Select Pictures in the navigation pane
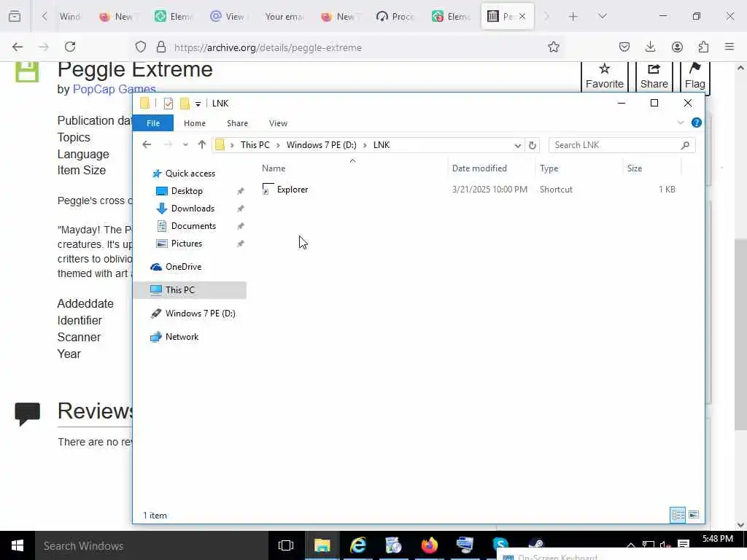The image size is (747, 560). (186, 244)
